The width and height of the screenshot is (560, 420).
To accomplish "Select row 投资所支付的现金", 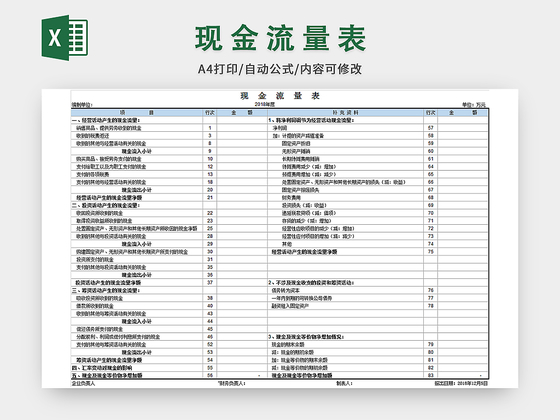I will [95, 260].
